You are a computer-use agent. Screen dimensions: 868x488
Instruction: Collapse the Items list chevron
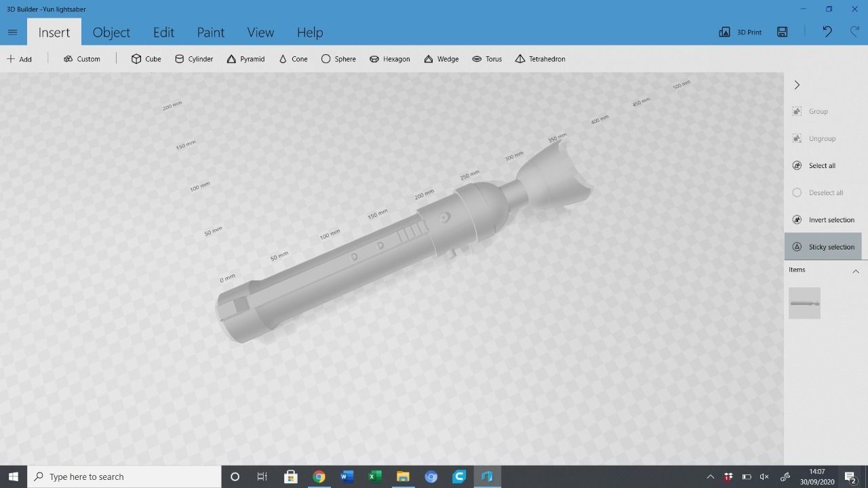point(855,271)
